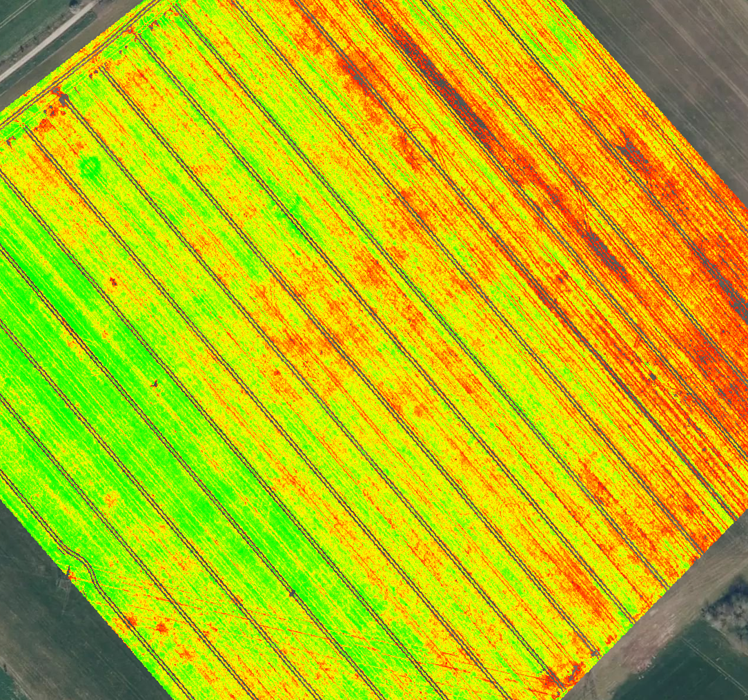Image resolution: width=748 pixels, height=700 pixels.
Task: Select the green circular spot near top-left
Action: (89, 166)
